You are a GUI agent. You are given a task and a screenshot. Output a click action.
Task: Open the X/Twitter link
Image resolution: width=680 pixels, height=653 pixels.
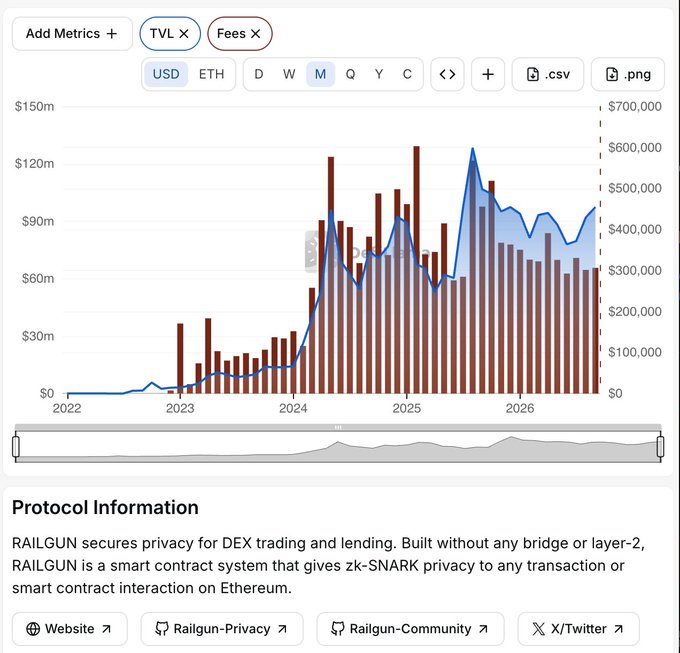pyautogui.click(x=579, y=629)
